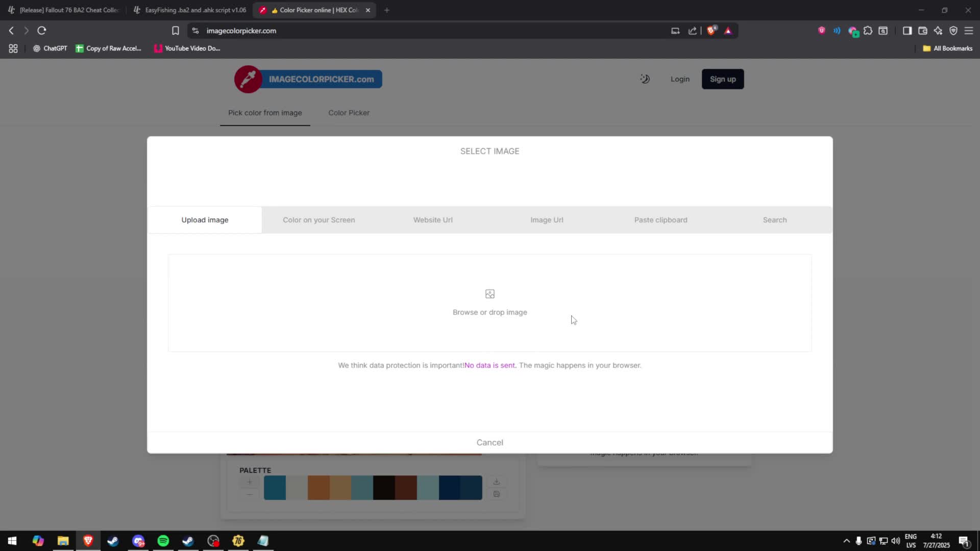Open All Bookmarks folder
Screen dimensions: 980x551
(948, 48)
